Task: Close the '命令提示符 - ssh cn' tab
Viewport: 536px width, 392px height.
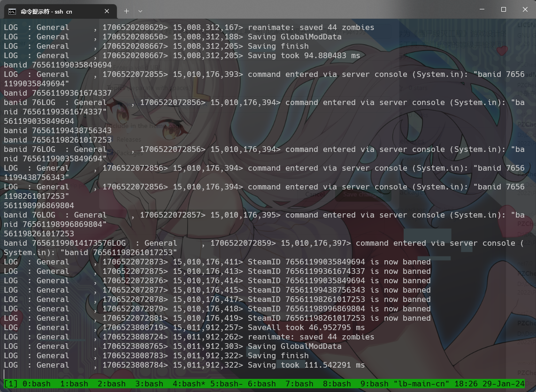Action: tap(107, 11)
